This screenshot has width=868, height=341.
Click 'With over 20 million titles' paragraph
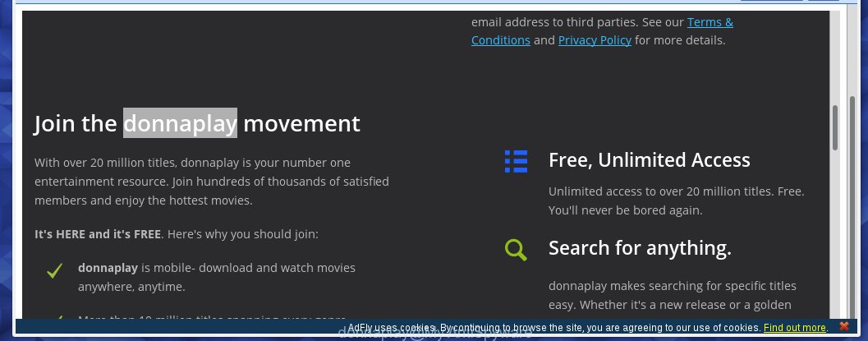[212, 182]
